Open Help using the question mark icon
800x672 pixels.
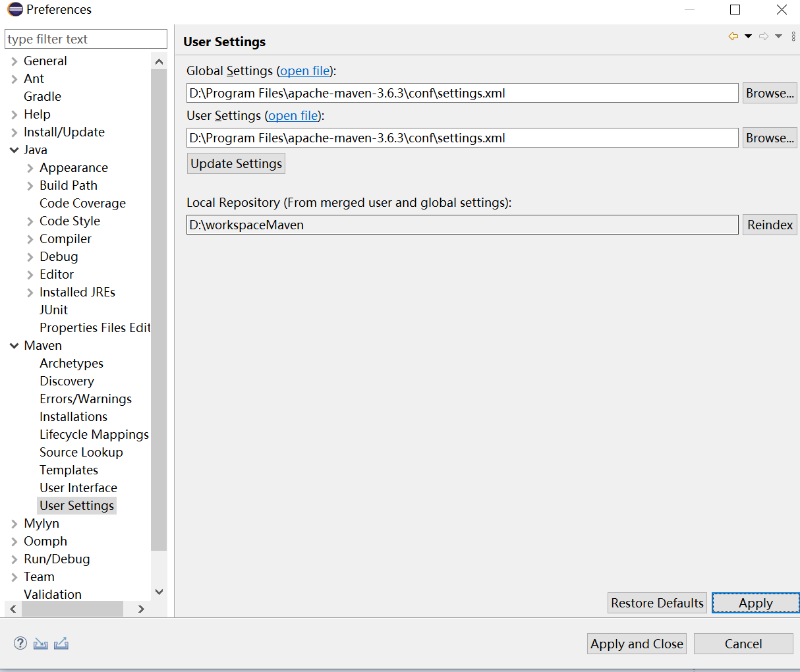coord(20,643)
